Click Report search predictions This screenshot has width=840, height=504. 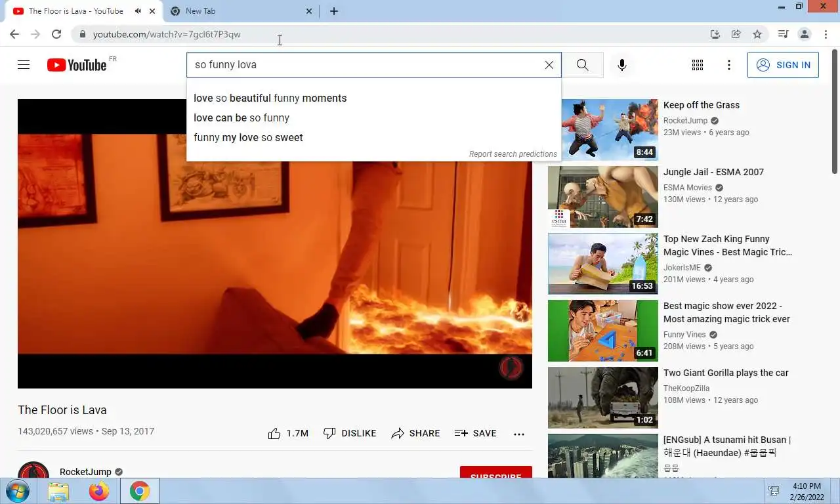(x=513, y=154)
